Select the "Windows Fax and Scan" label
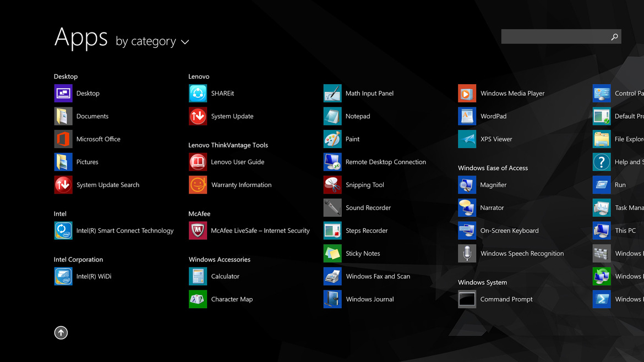The image size is (644, 362). click(x=378, y=276)
